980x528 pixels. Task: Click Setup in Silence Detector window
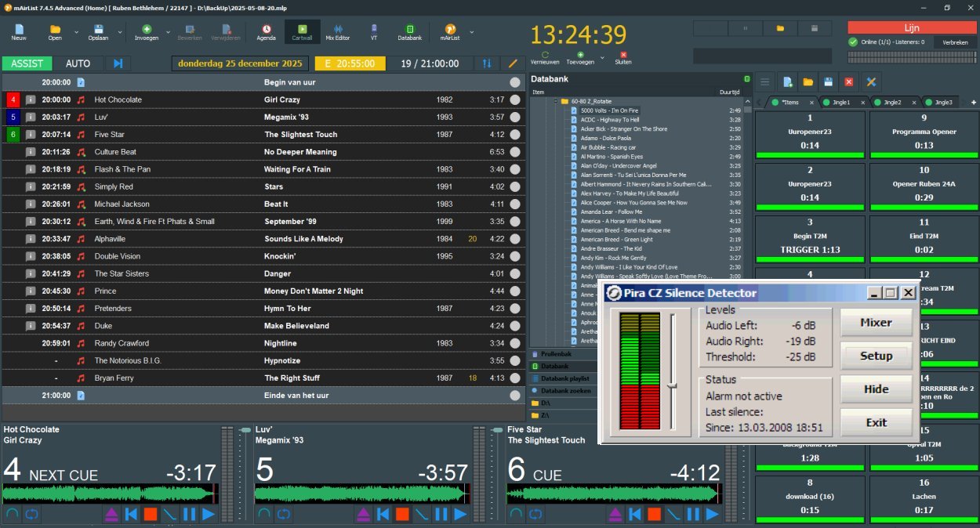876,356
